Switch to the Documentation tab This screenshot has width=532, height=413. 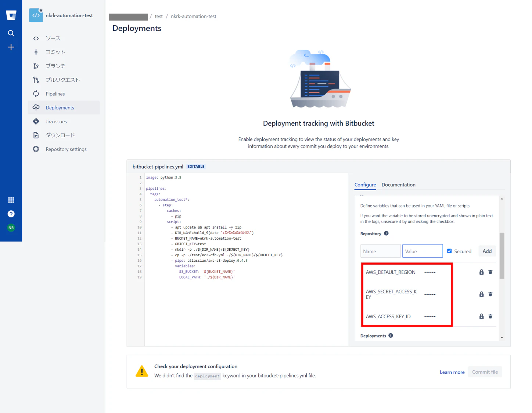pos(399,185)
